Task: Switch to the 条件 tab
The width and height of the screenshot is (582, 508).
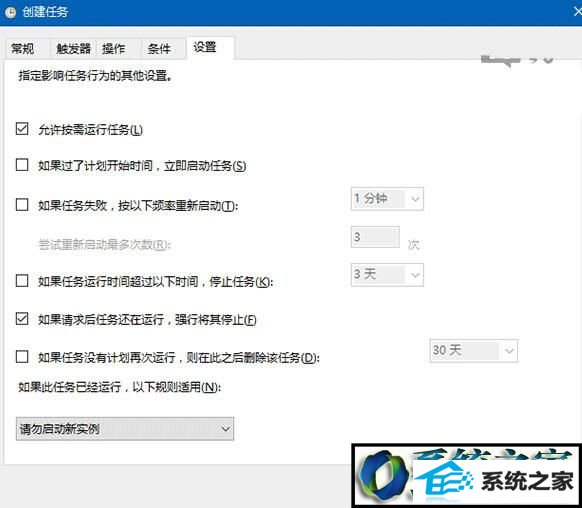Action: pyautogui.click(x=163, y=49)
